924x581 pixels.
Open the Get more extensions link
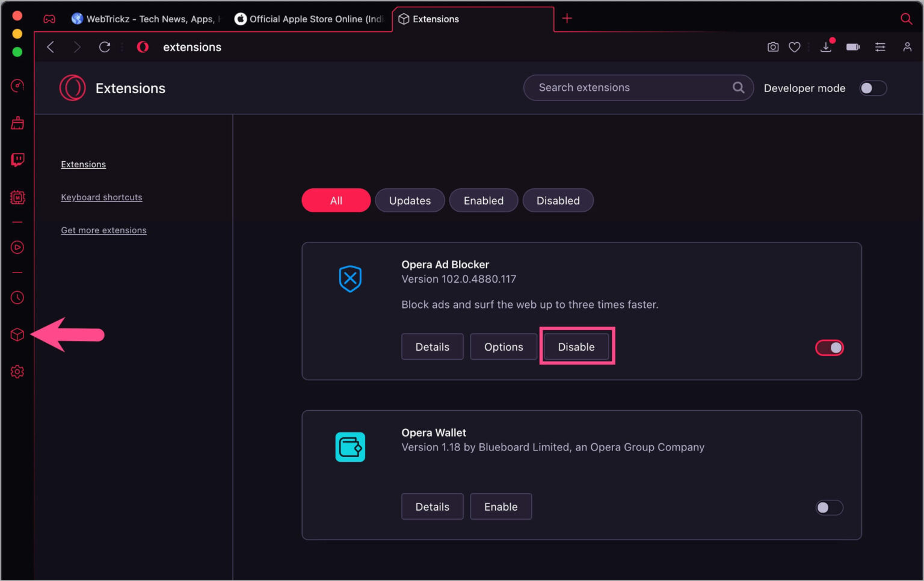103,230
